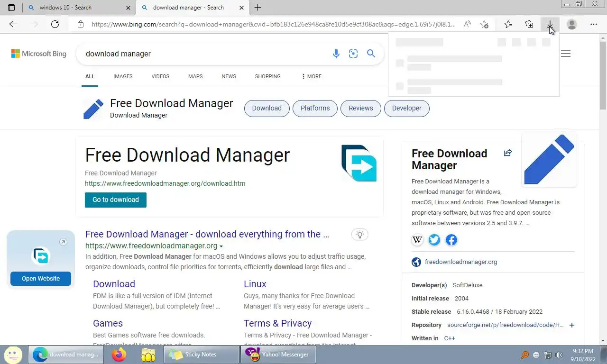Open the Twitter profile icon
607x364 pixels.
point(434,240)
